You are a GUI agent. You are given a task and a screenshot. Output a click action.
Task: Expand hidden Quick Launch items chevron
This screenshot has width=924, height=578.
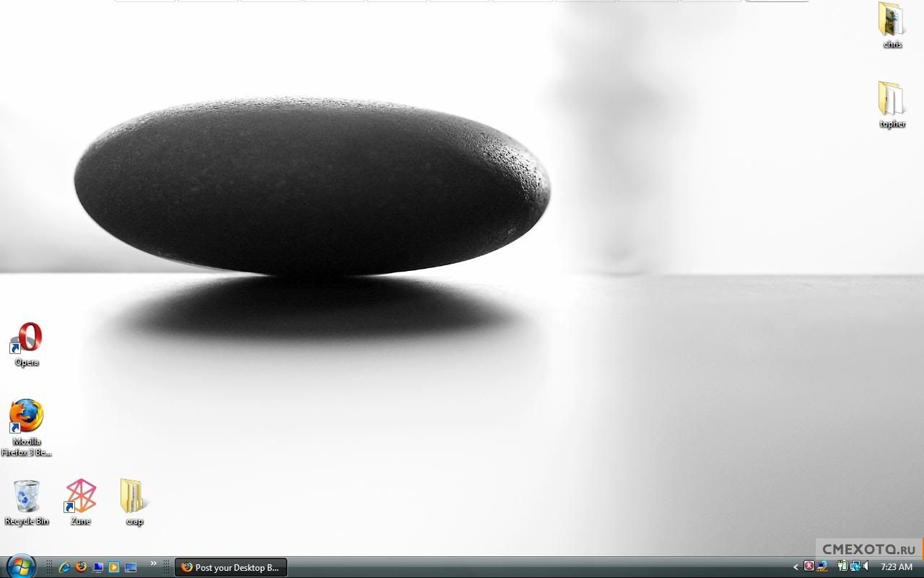153,564
